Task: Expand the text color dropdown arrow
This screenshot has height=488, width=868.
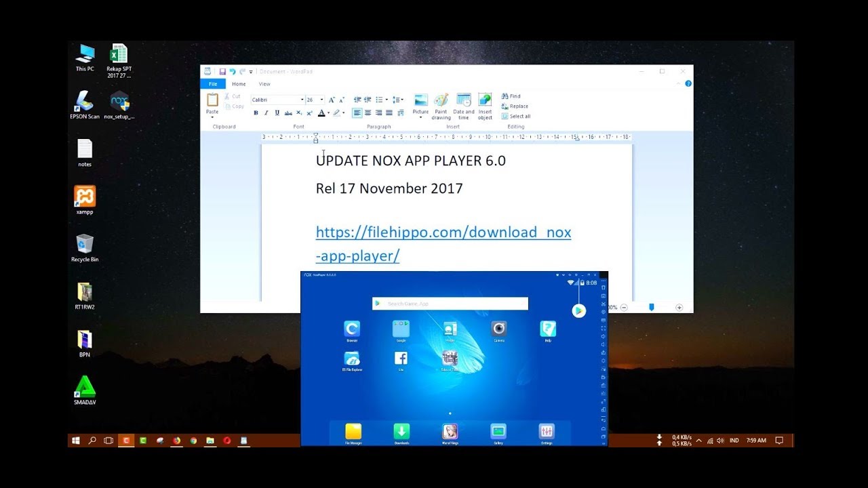Action: pos(328,113)
